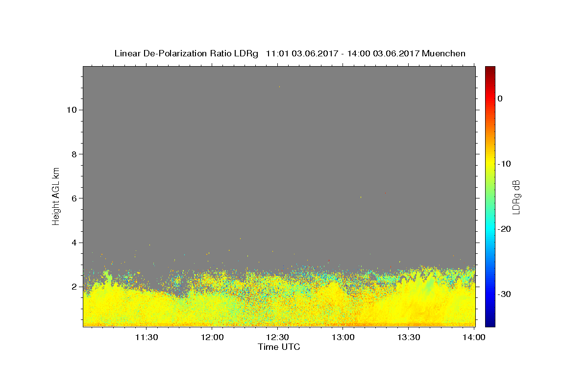
Task: Click the blue -30 dB colorbar region
Action: click(490, 294)
